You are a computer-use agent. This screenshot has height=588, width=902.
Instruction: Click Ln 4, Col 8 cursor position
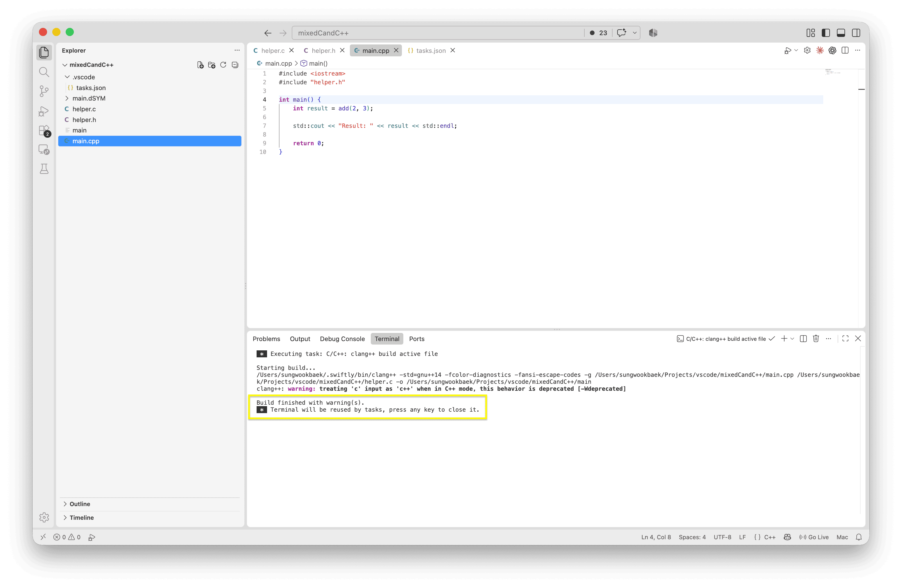tap(656, 537)
